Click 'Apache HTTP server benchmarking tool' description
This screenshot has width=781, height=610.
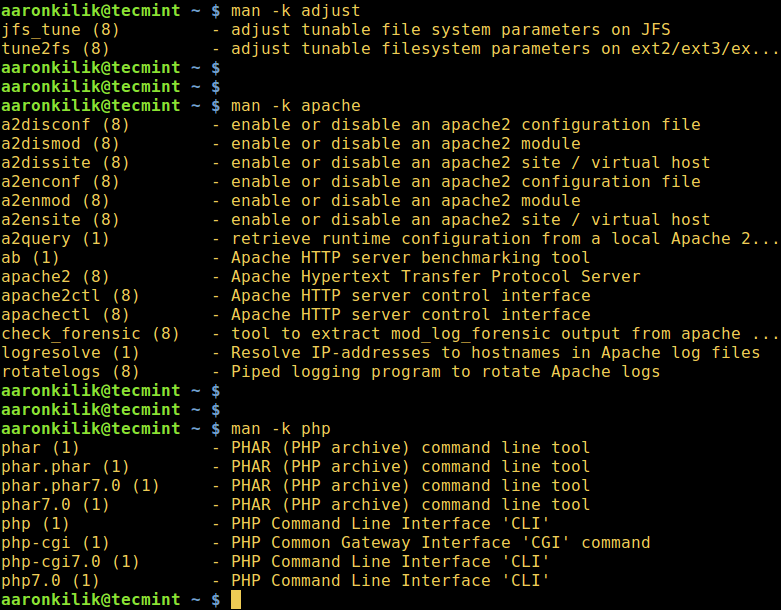coord(410,257)
